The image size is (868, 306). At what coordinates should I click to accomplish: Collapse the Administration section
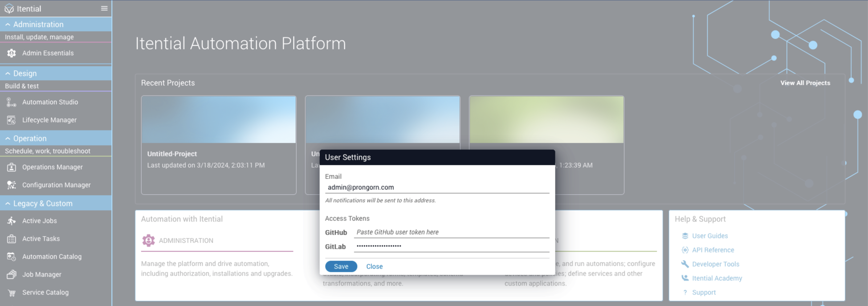[x=8, y=24]
